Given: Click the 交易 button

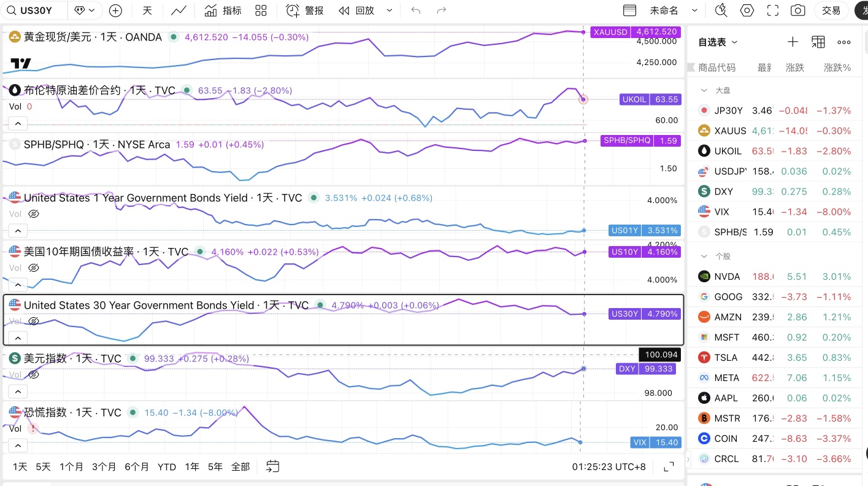Looking at the screenshot, I should pos(831,10).
